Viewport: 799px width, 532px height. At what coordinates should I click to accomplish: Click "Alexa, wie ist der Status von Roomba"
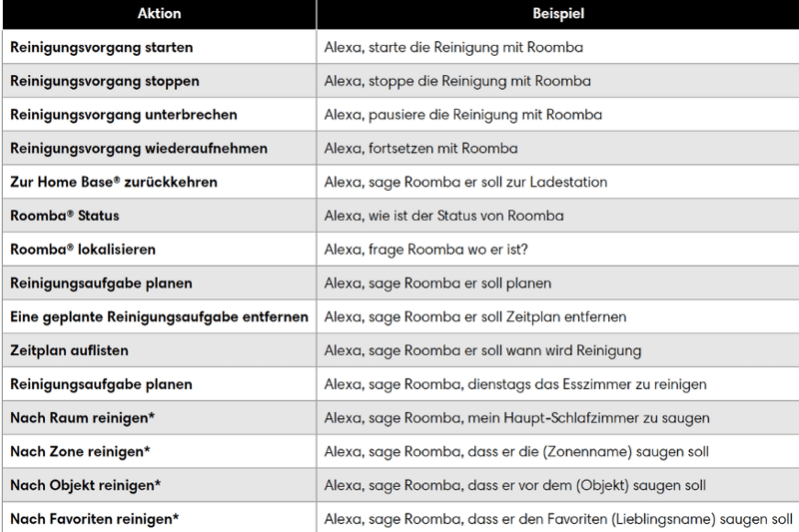pyautogui.click(x=443, y=216)
